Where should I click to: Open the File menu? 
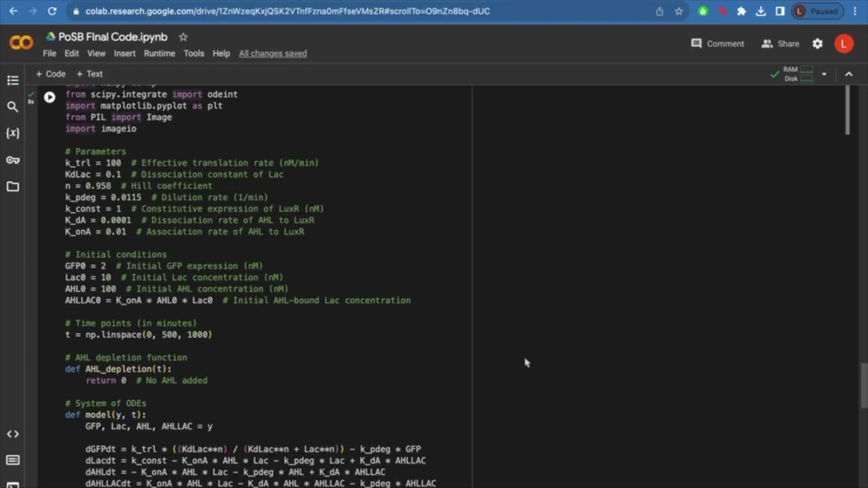pyautogui.click(x=50, y=54)
